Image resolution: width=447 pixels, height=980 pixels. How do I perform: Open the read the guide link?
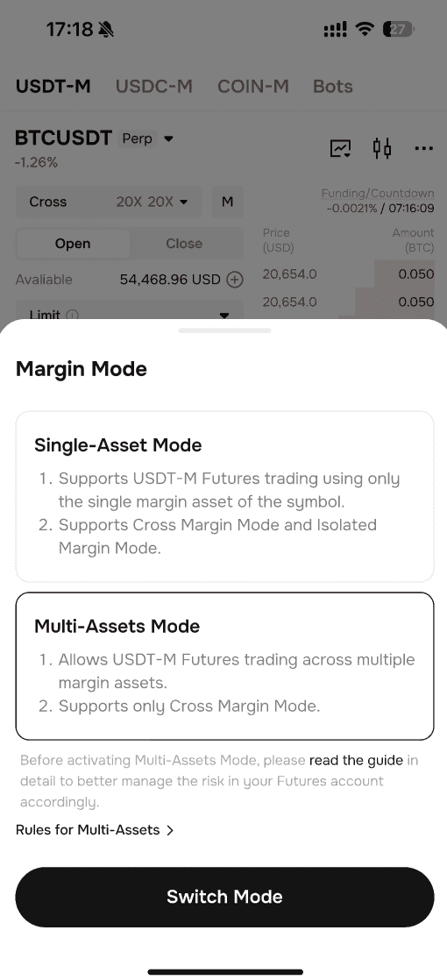(x=357, y=761)
